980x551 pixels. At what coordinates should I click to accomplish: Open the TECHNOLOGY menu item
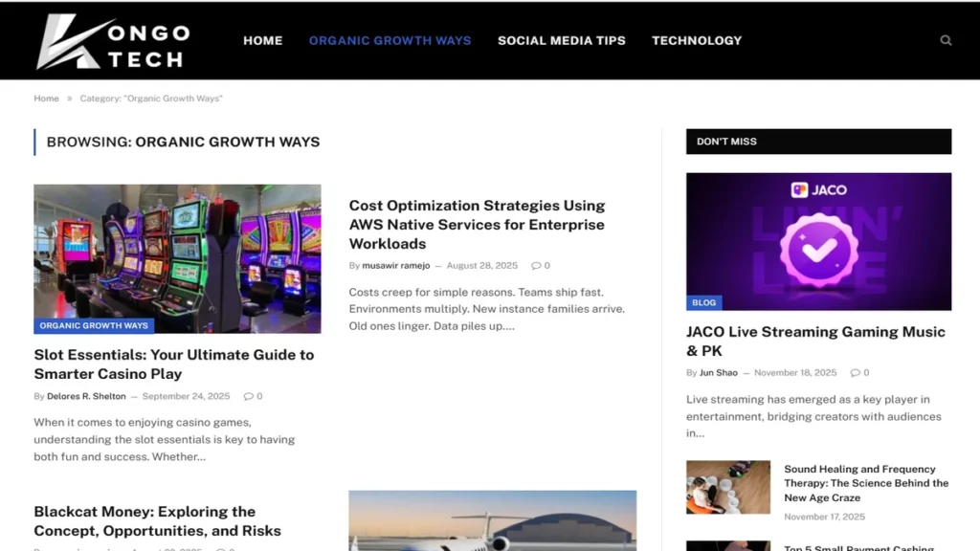click(x=697, y=40)
